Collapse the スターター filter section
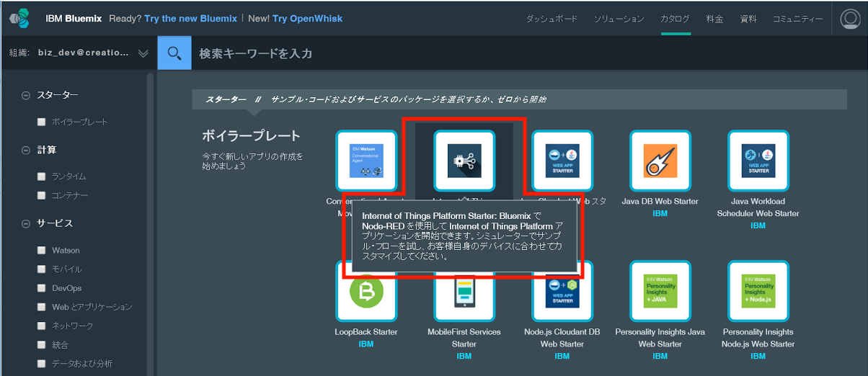This screenshot has height=376, width=868. coord(26,95)
